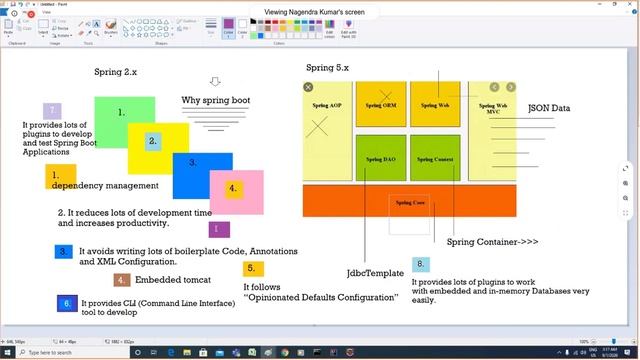This screenshot has height=360, width=640.
Task: Open Edit with Paint 3D
Action: pos(349,28)
